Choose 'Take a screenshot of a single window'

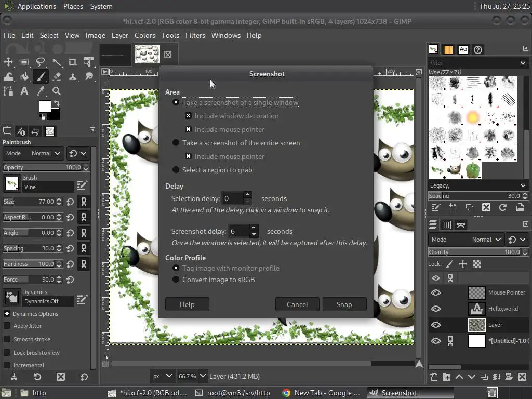click(x=235, y=102)
